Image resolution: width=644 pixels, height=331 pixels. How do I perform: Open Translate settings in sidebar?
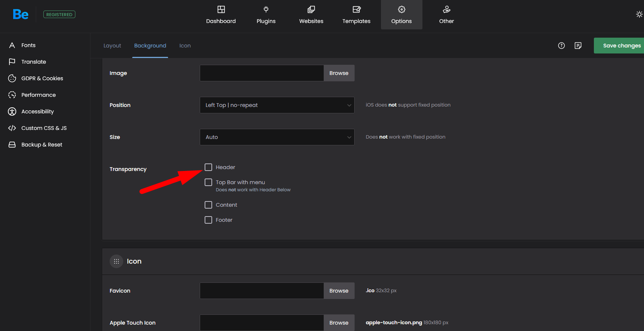tap(34, 62)
